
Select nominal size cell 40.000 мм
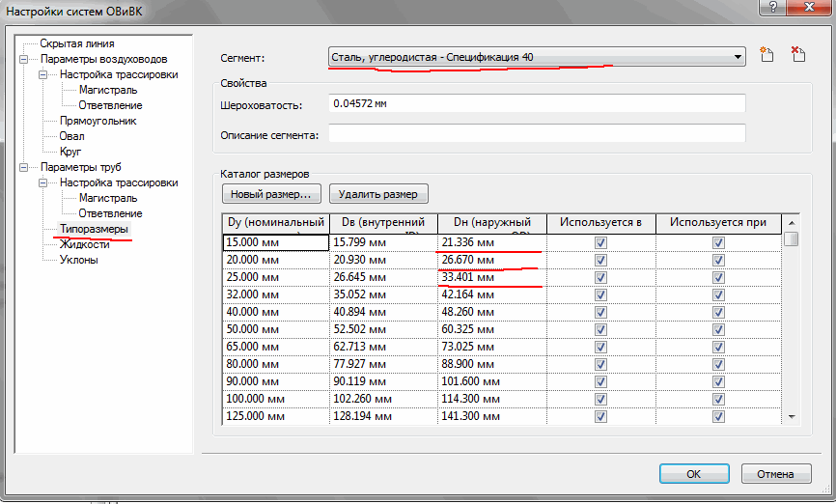(x=276, y=312)
